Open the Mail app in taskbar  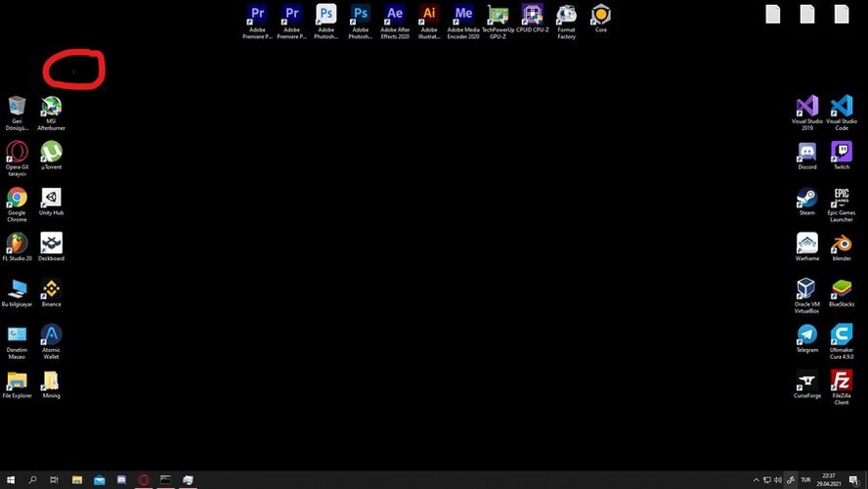coord(99,479)
